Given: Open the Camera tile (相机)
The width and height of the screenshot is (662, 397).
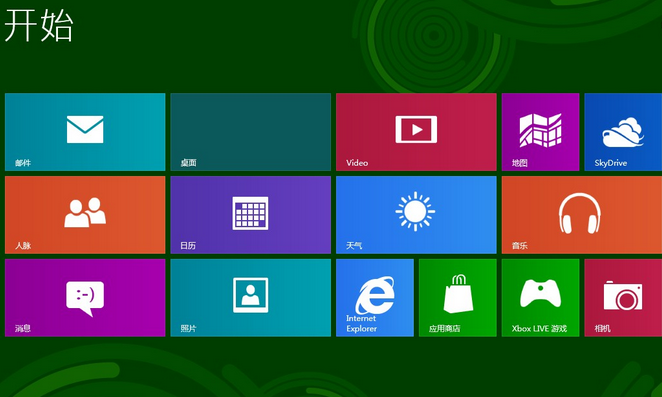Looking at the screenshot, I should coord(623,297).
